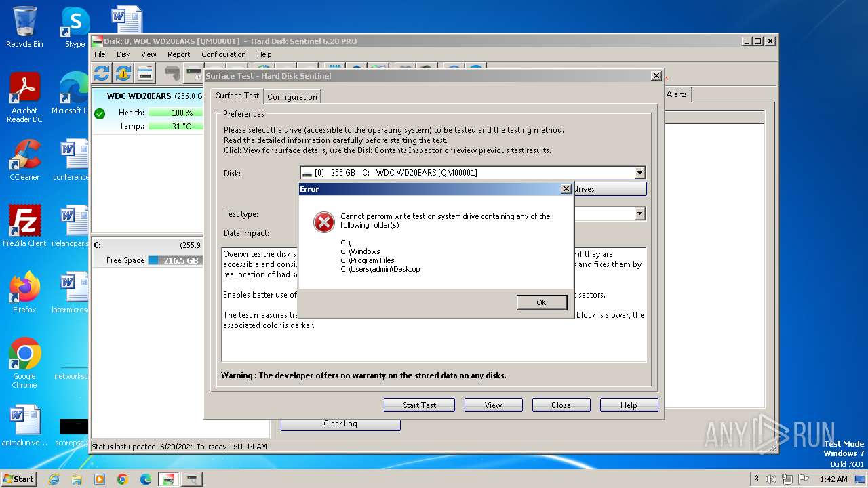Click the Action Center flag tray icon
This screenshot has width=868, height=488.
(804, 479)
